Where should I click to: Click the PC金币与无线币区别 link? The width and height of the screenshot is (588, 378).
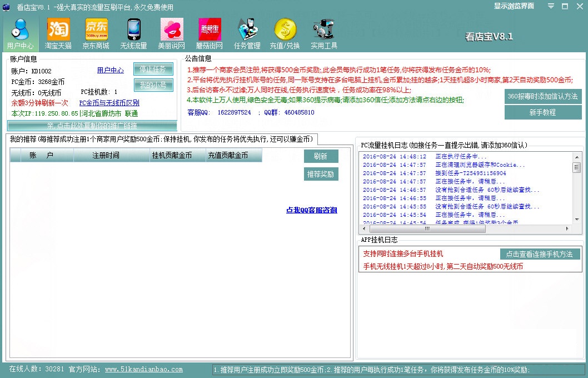109,103
